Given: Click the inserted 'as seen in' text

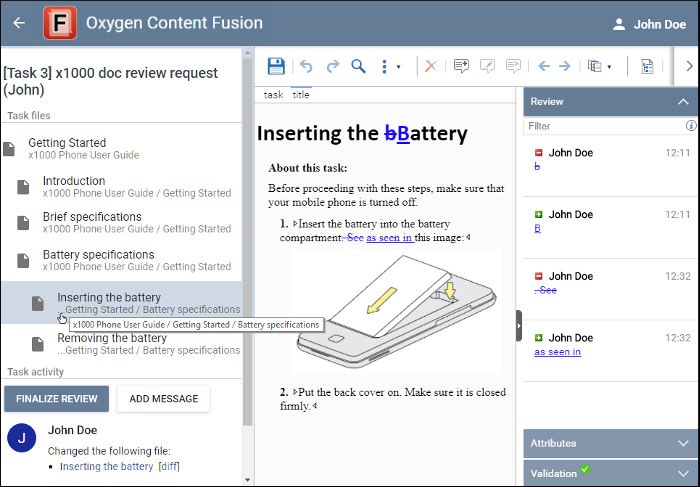Looking at the screenshot, I should [x=389, y=237].
